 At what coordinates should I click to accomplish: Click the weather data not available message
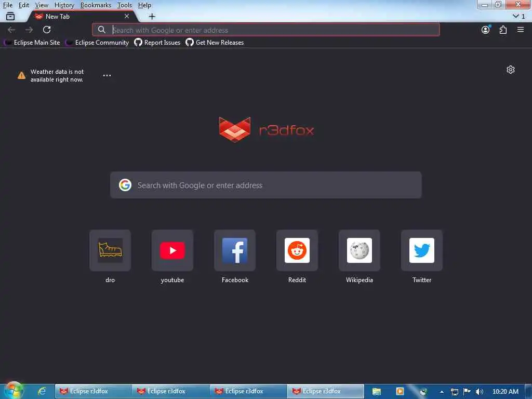coord(57,75)
